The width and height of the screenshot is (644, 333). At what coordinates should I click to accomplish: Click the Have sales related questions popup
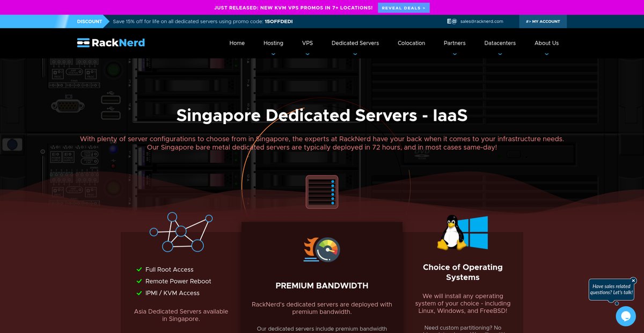(612, 289)
